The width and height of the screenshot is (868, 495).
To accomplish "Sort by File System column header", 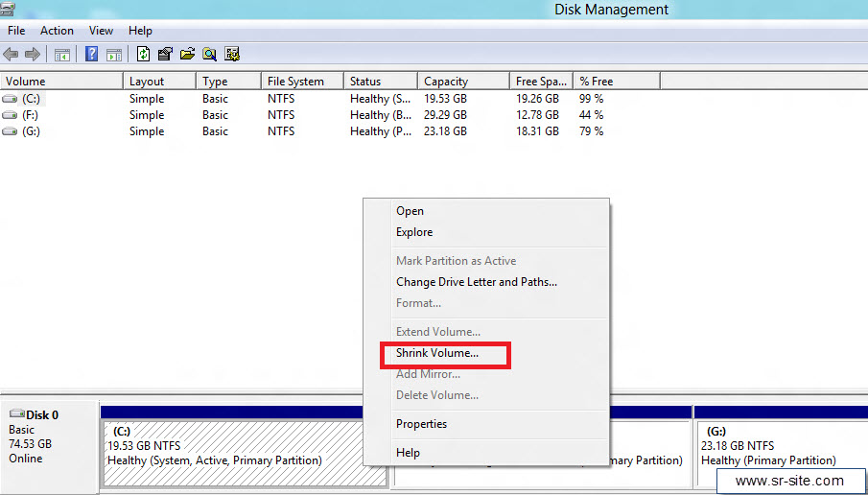I will coord(302,82).
